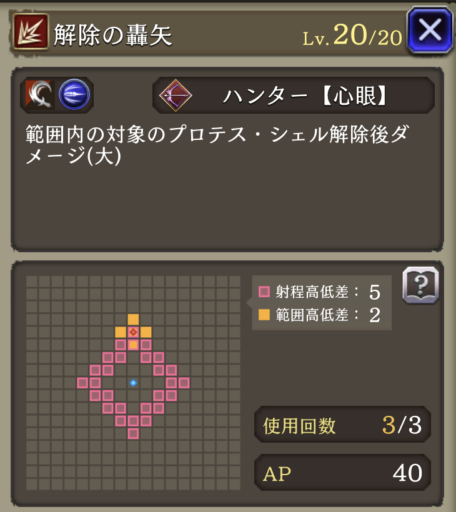Click the red arrow skill icon

coord(30,32)
